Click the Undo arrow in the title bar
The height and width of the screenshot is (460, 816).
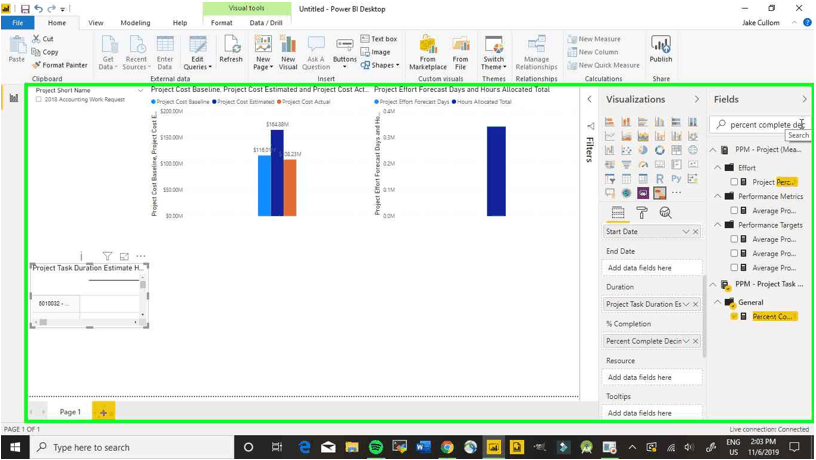[38, 9]
